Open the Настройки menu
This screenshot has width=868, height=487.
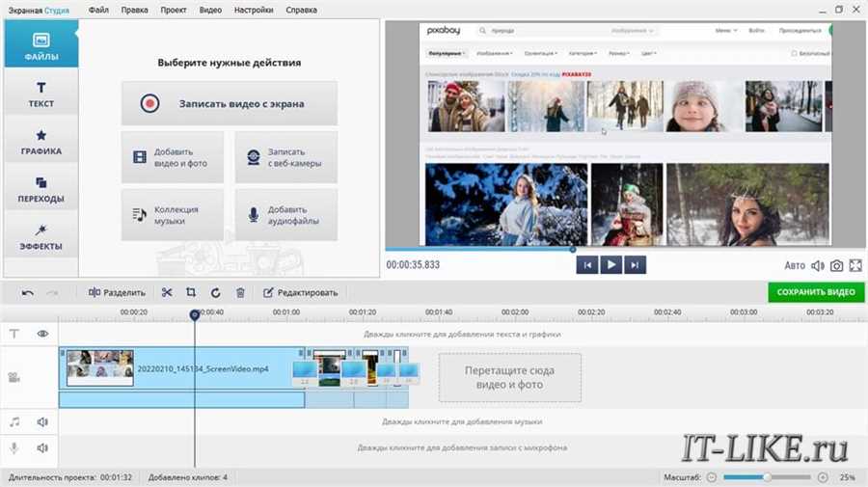(x=254, y=9)
